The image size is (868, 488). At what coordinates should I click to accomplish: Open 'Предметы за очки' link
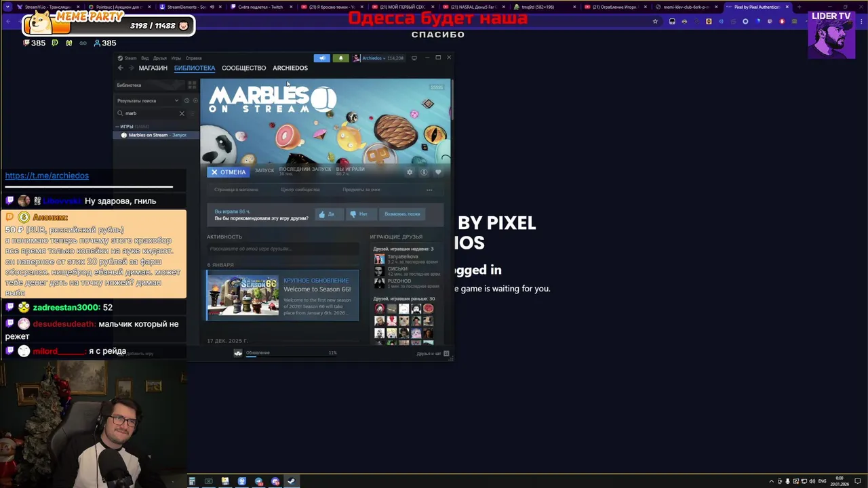(361, 190)
